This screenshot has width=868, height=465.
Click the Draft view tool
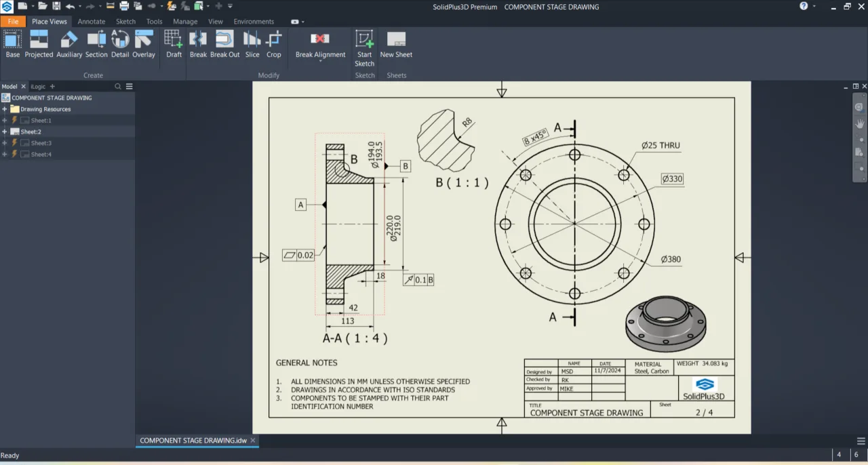point(174,44)
